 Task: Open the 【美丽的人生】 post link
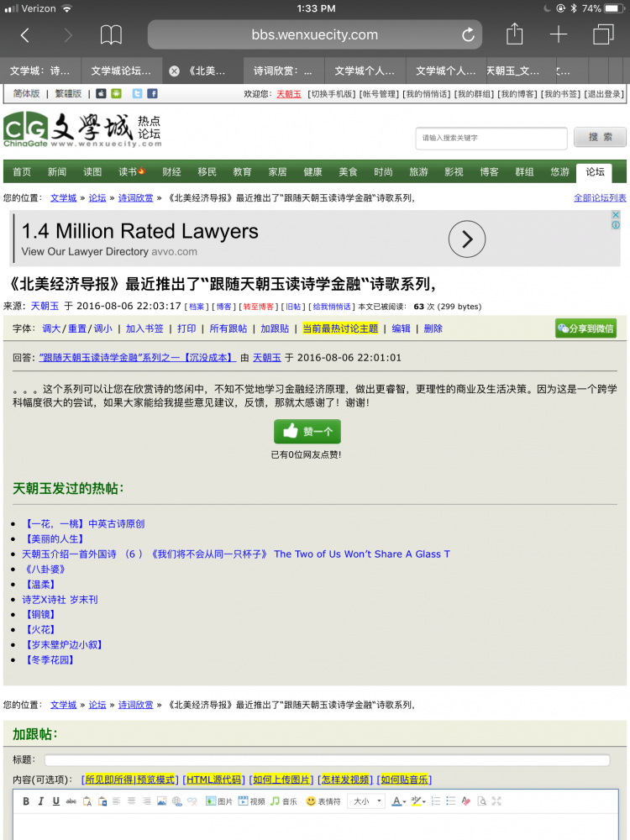coord(55,538)
